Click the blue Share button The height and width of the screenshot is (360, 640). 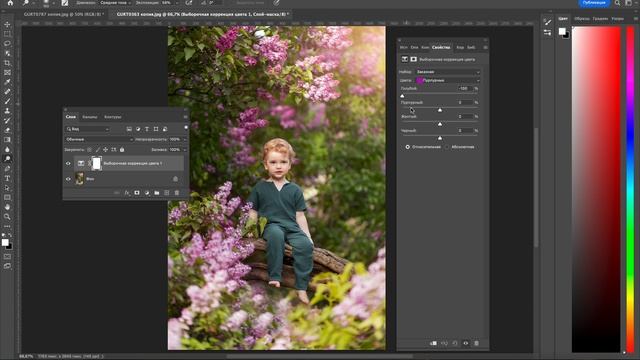point(594,3)
